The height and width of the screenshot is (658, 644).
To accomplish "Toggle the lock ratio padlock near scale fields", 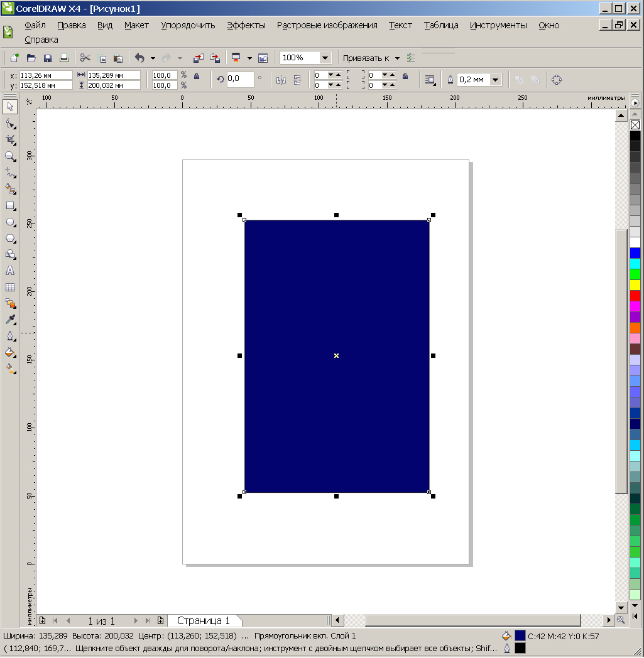I will 197,77.
